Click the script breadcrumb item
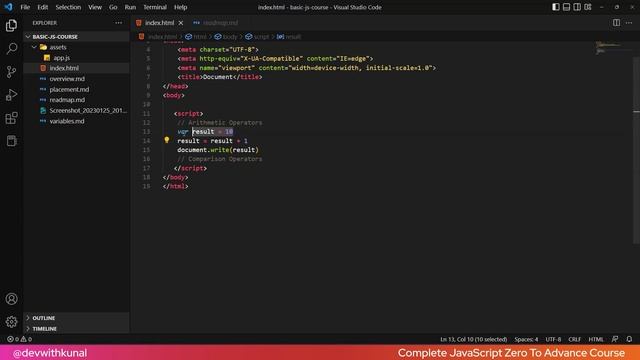 (x=257, y=37)
